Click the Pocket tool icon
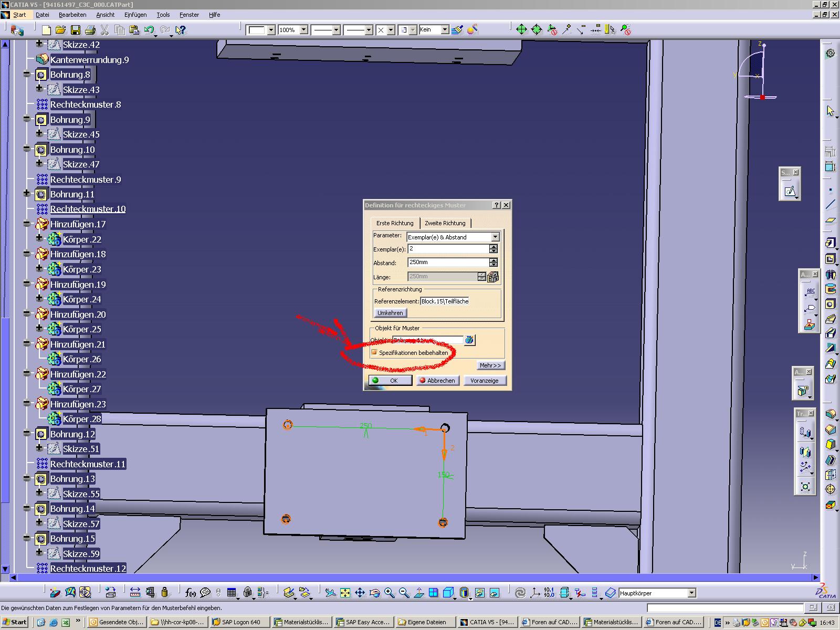 (x=830, y=258)
